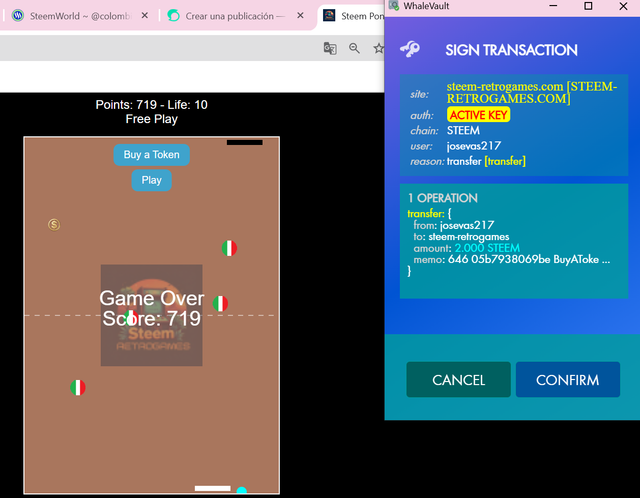
Task: Click the Crear una publicación tab favicon
Action: pyautogui.click(x=173, y=16)
